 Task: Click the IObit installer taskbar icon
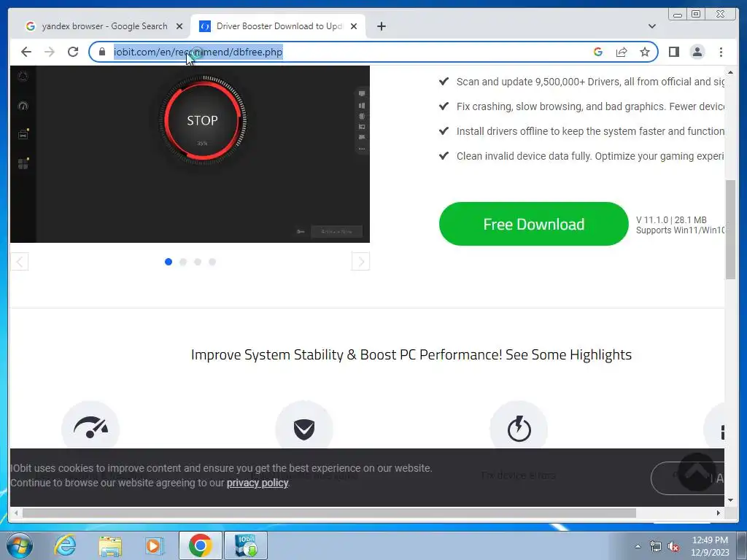tap(246, 545)
